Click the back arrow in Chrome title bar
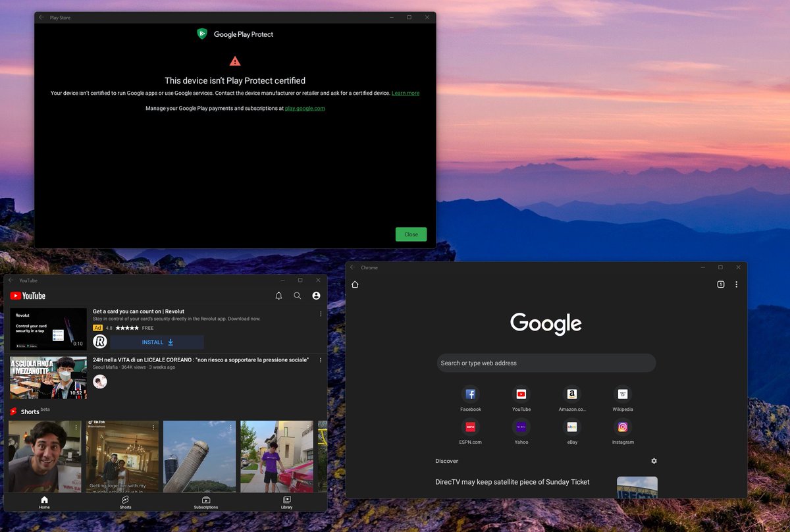The height and width of the screenshot is (532, 790). (x=352, y=267)
